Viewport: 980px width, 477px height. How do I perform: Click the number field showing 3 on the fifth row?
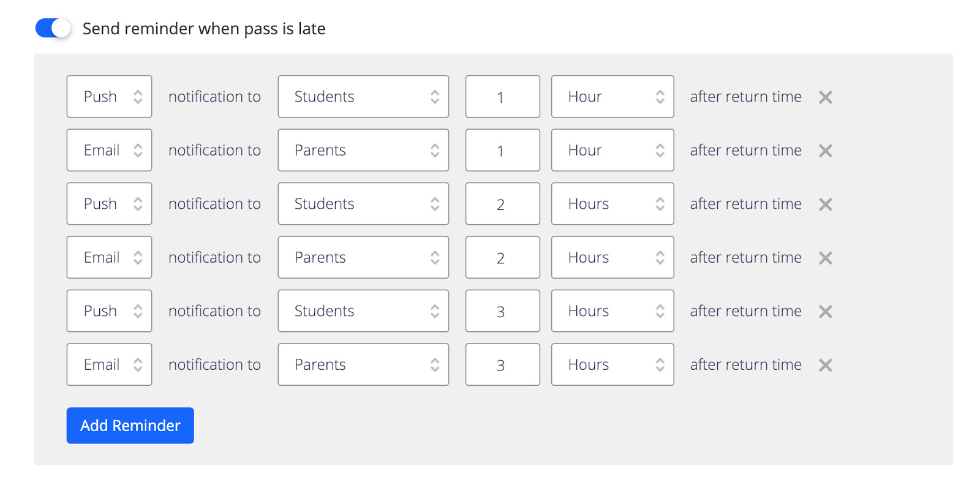(x=502, y=311)
